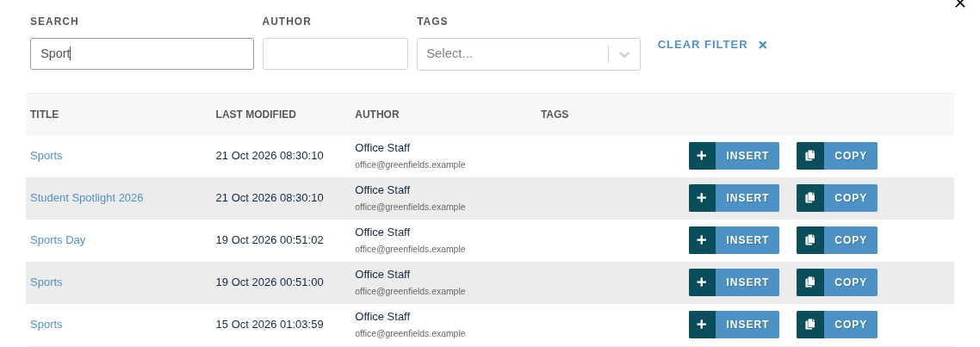Close the dialog with the top-right X
The height and width of the screenshot is (347, 980).
tap(960, 3)
